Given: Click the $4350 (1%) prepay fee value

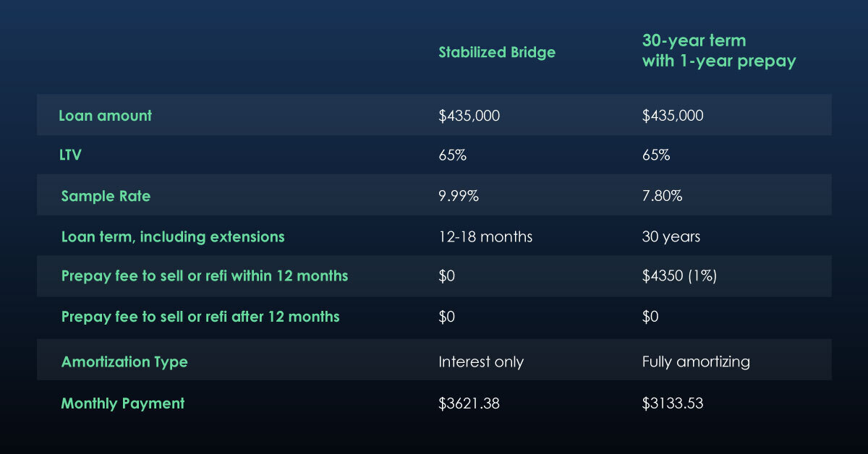Looking at the screenshot, I should pyautogui.click(x=679, y=276).
